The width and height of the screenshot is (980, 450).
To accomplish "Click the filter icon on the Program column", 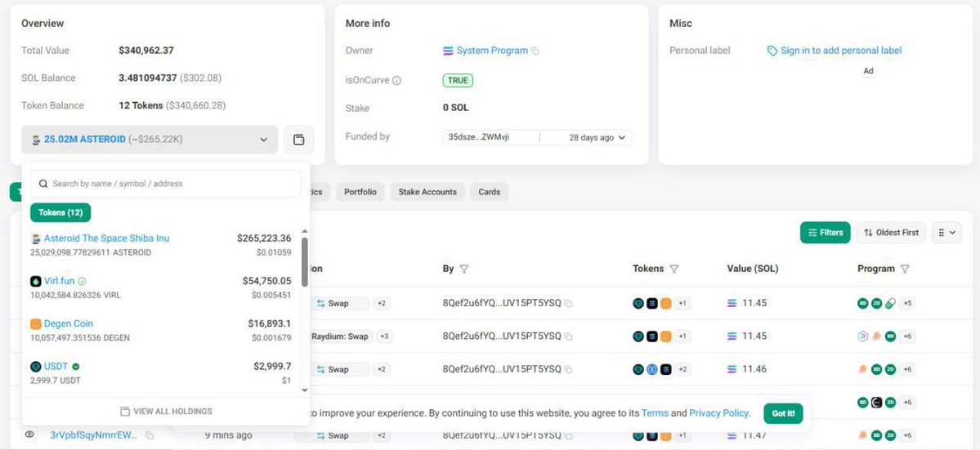I will (905, 269).
